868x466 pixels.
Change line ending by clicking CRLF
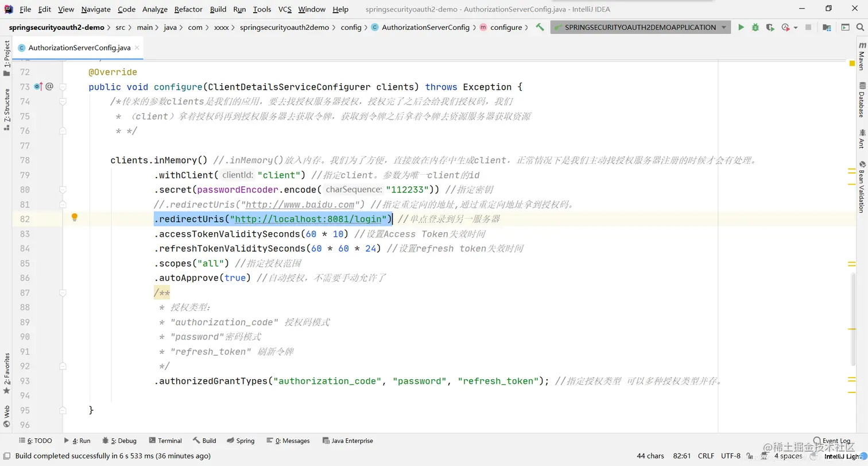point(705,456)
